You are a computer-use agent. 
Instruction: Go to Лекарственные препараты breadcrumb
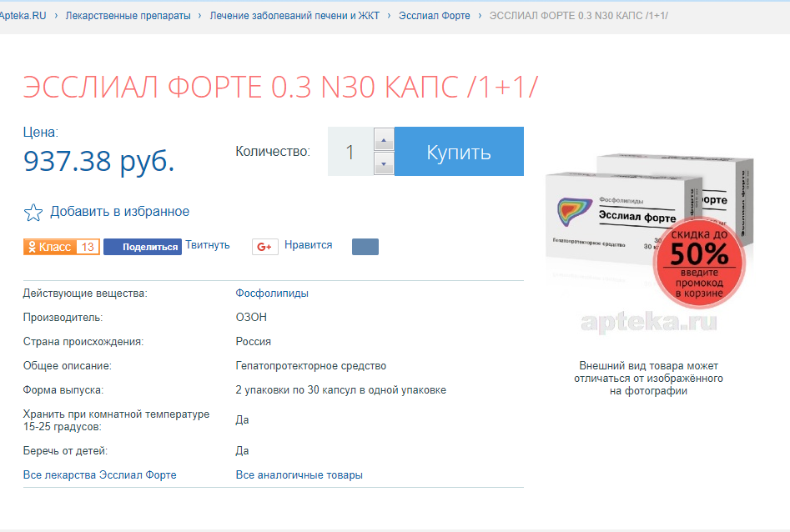pyautogui.click(x=128, y=16)
